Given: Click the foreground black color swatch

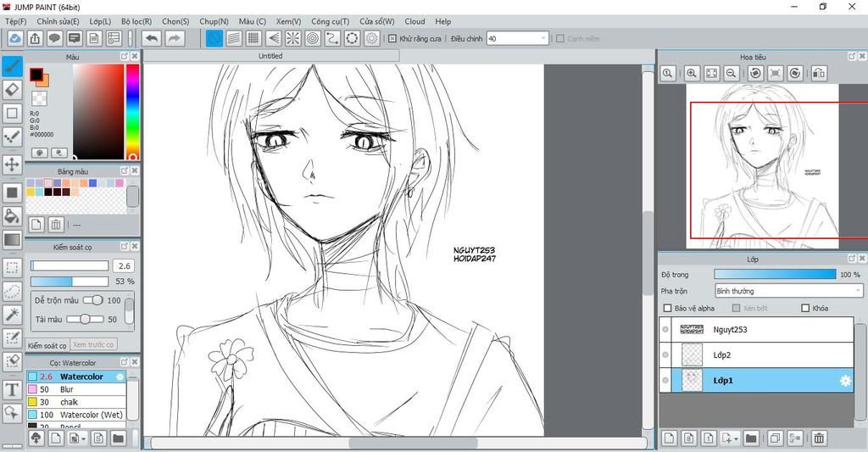Looking at the screenshot, I should (36, 75).
